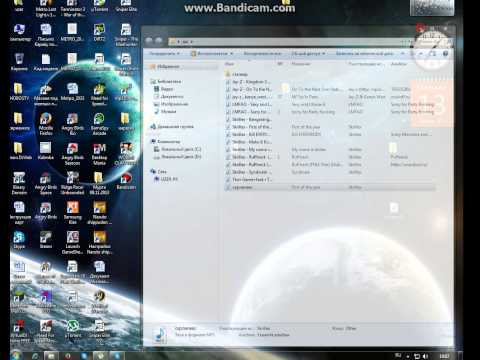Click the Play all toolbar button
The height and width of the screenshot is (360, 480).
coord(262,53)
